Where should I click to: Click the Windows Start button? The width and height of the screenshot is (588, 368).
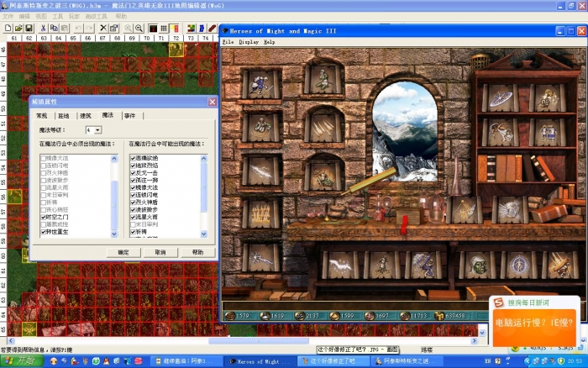(22, 361)
